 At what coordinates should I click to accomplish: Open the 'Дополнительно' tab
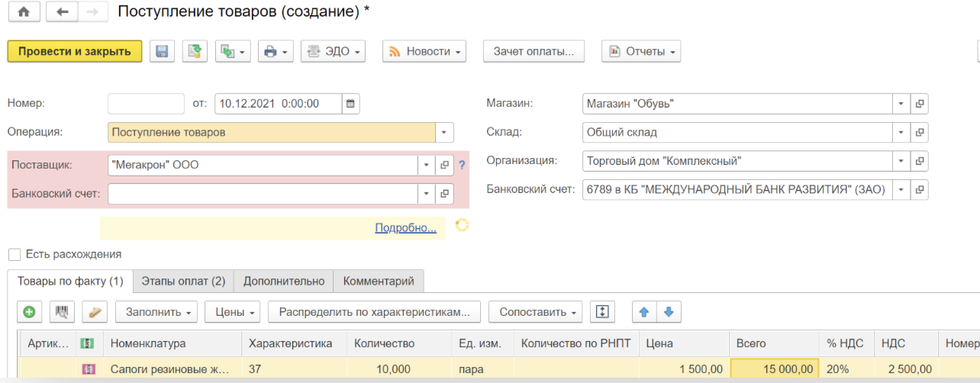coord(284,281)
